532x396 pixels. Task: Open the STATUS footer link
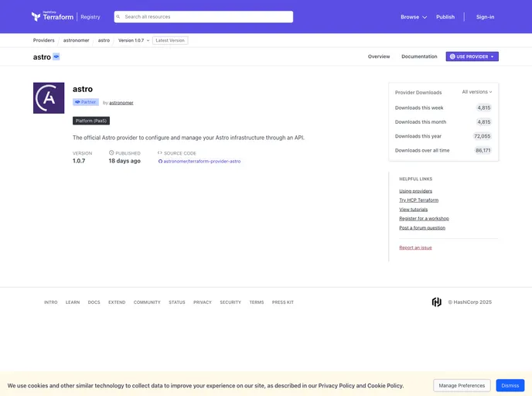(x=177, y=302)
